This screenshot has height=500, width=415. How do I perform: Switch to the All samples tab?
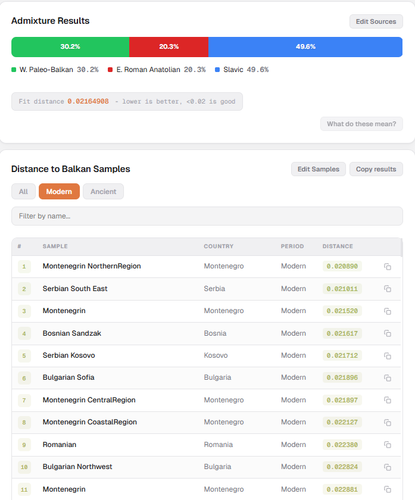click(x=23, y=191)
